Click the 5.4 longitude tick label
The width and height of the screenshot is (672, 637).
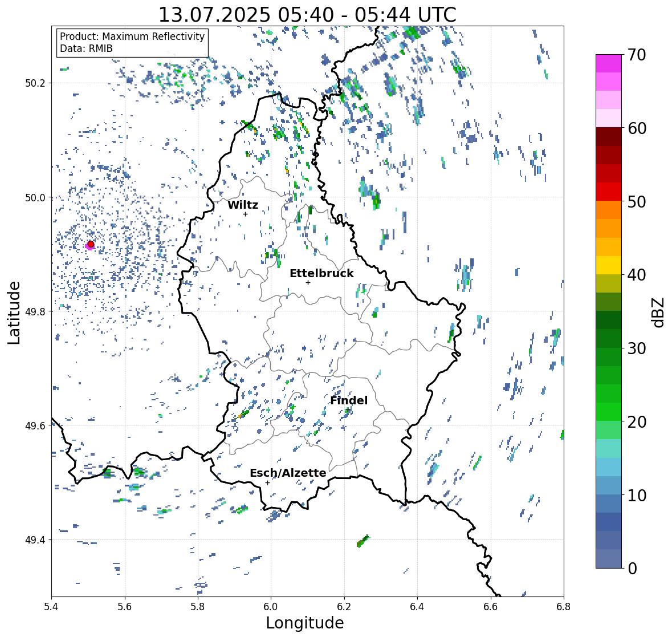(x=51, y=607)
